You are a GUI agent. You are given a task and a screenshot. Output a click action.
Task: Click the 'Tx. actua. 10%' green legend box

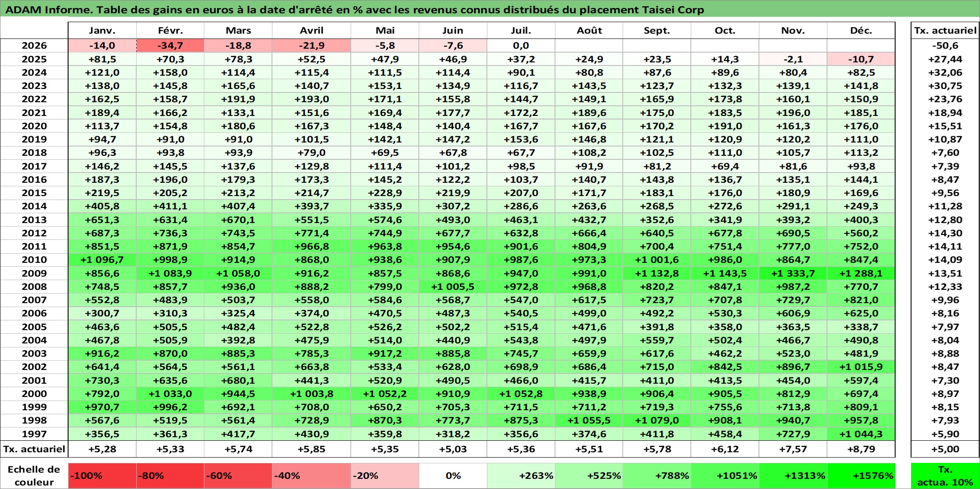[x=945, y=476]
